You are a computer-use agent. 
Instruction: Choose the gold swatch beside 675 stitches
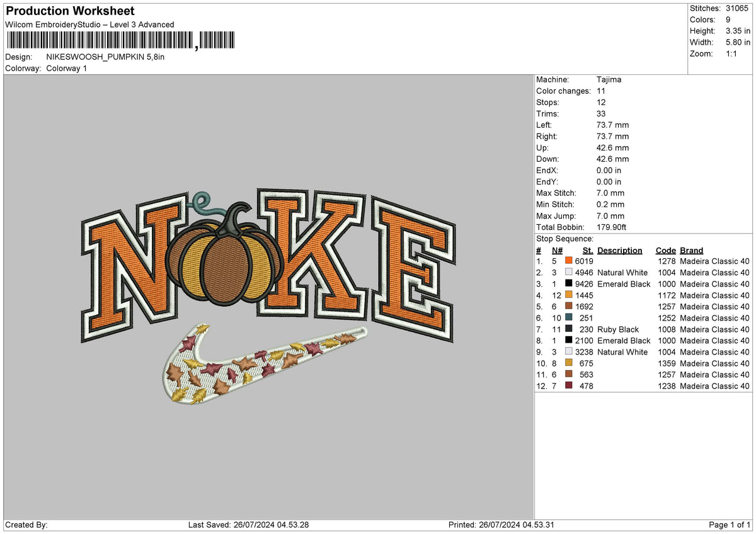[x=569, y=363]
